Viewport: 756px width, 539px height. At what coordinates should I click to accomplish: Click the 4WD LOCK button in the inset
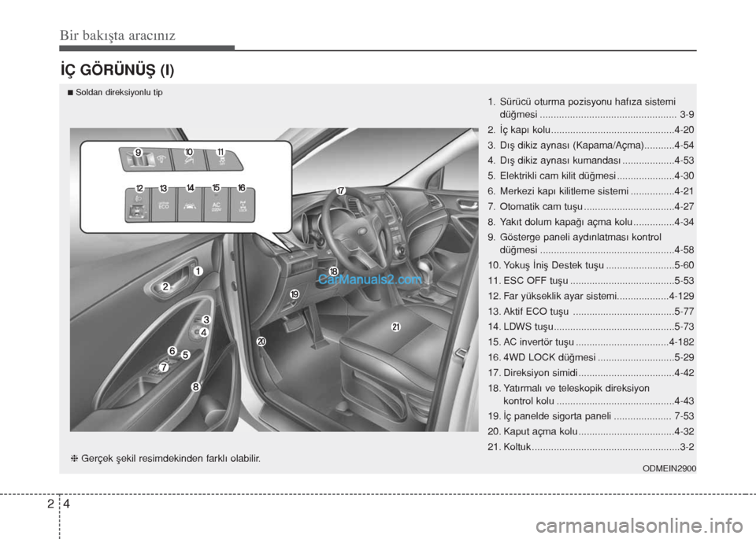point(242,205)
